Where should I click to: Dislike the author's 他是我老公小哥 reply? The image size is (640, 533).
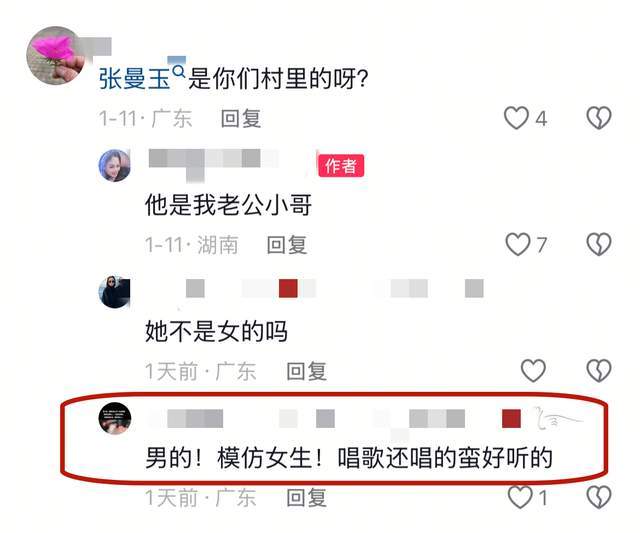pyautogui.click(x=599, y=244)
